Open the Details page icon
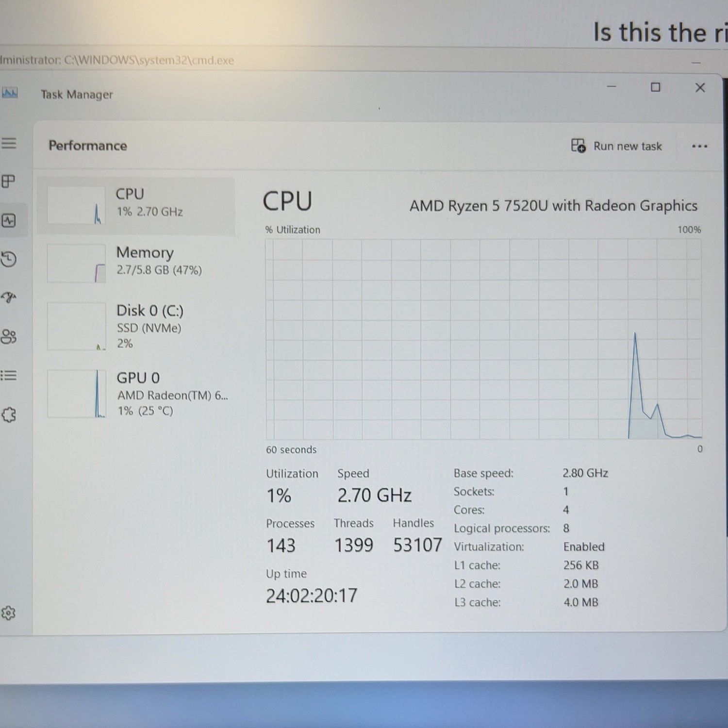 tap(9, 375)
